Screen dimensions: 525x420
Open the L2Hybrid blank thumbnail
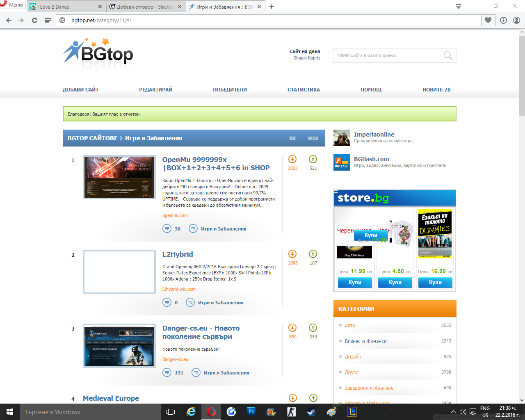coord(119,272)
